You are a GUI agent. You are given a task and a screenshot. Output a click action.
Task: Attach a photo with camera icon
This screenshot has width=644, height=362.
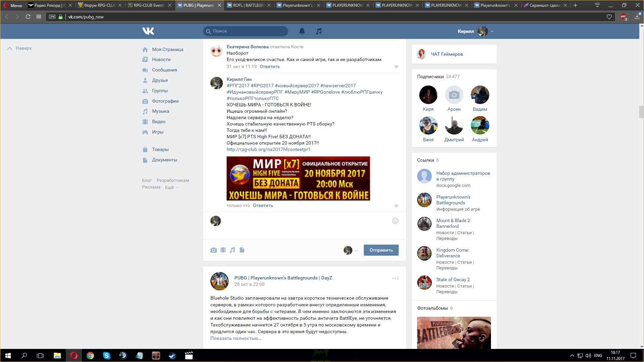213,250
